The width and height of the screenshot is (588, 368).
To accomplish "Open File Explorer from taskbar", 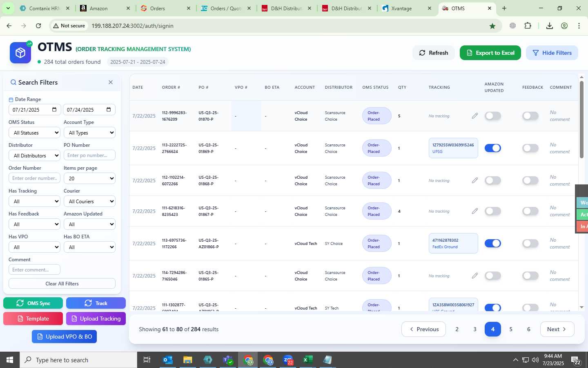I will coord(187,360).
